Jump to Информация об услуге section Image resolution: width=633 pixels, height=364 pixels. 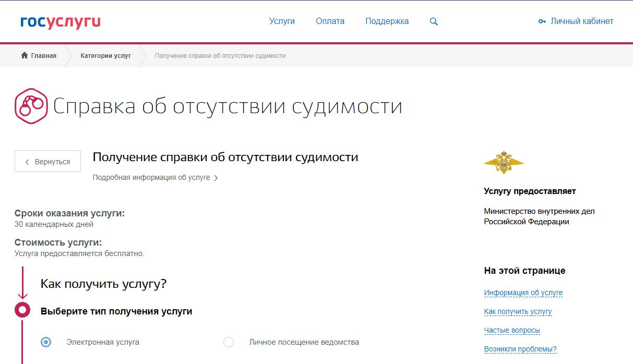pyautogui.click(x=523, y=293)
